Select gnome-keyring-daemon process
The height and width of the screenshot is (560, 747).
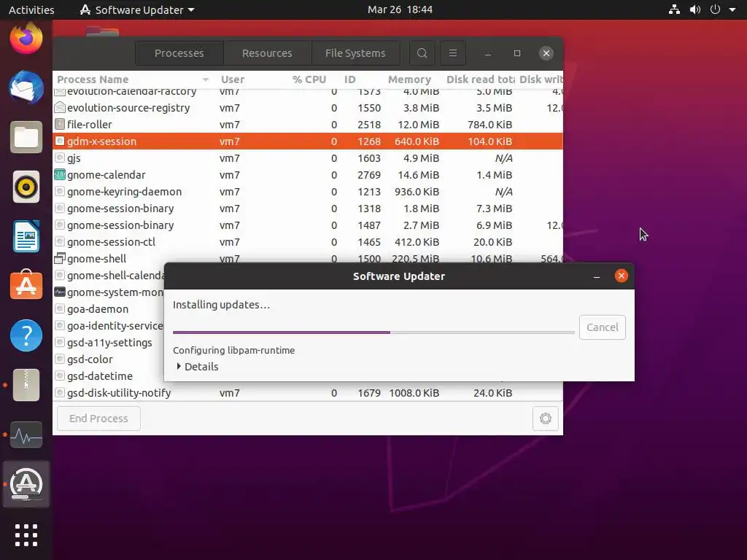point(308,192)
